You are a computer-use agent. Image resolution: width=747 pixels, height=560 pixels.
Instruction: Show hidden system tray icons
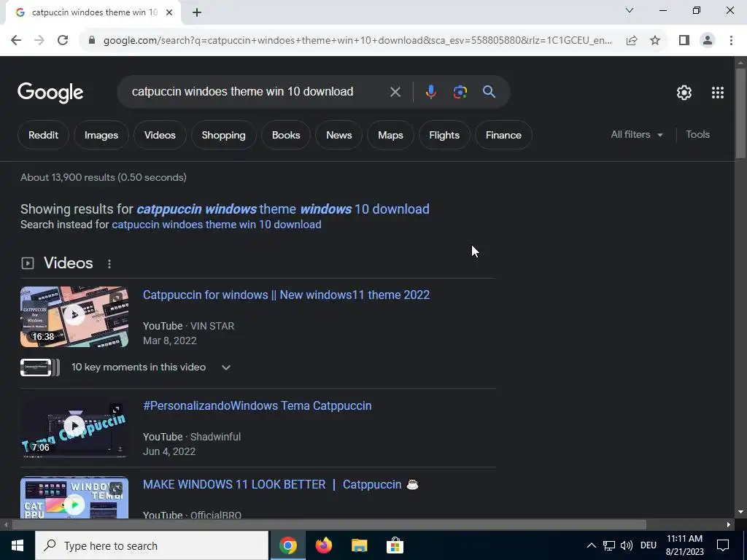[591, 545]
